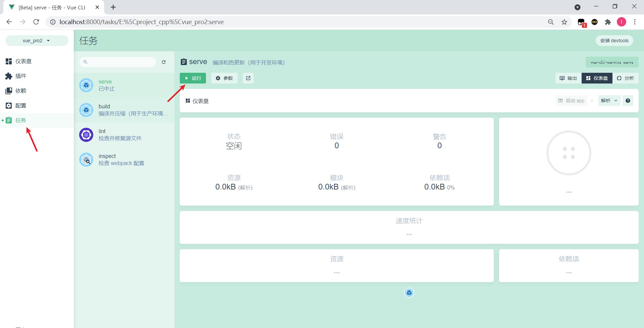Click the webpack logo at page bottom
Screen dimensions: 644x328
point(409,293)
